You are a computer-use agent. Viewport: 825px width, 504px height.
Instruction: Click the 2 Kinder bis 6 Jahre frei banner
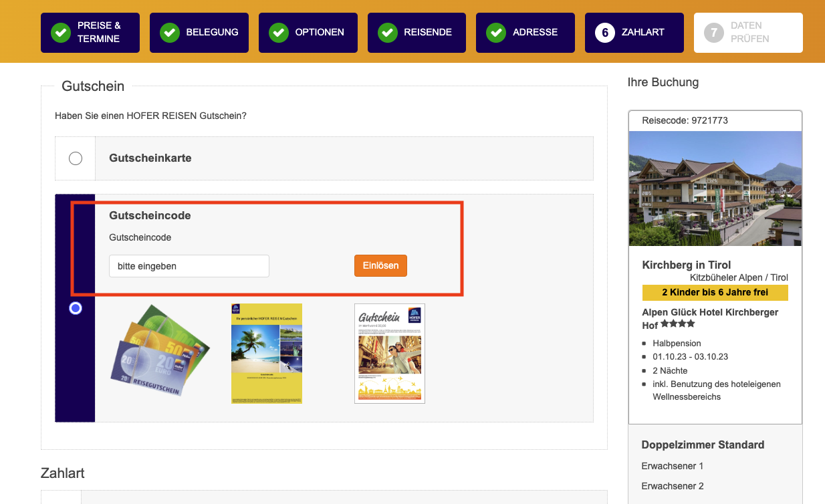(715, 293)
